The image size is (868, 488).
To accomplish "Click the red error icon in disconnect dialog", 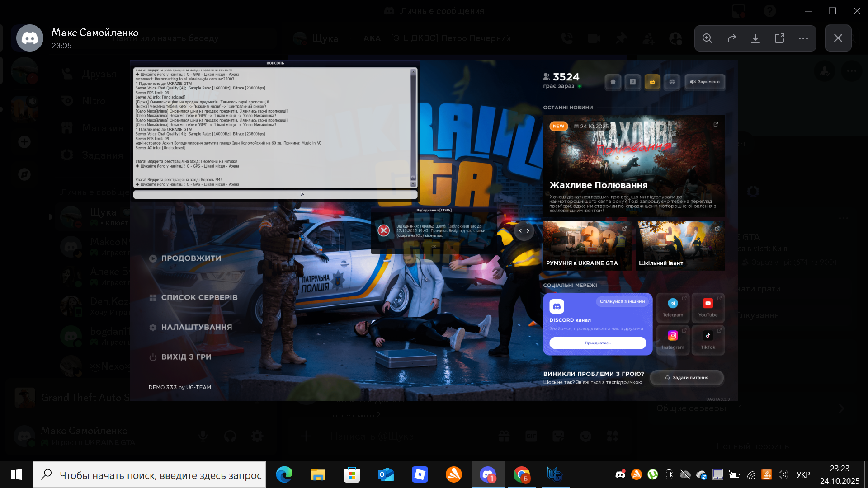I will pos(384,230).
